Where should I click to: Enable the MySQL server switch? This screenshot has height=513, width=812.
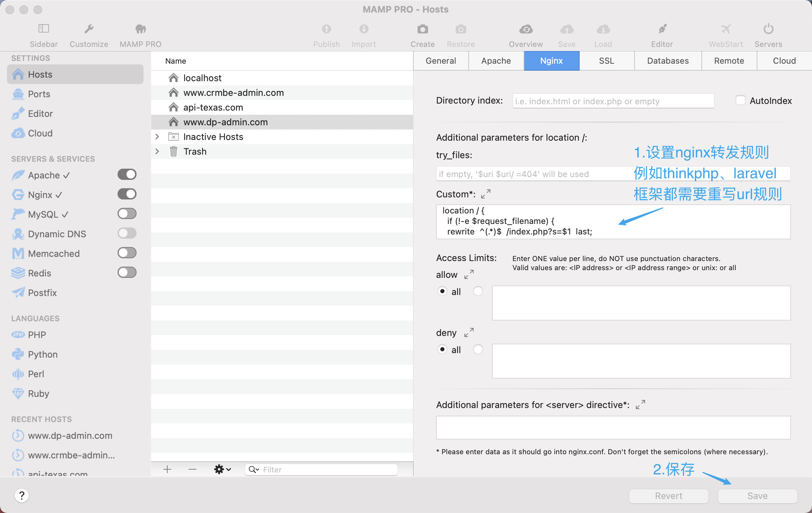coord(127,213)
